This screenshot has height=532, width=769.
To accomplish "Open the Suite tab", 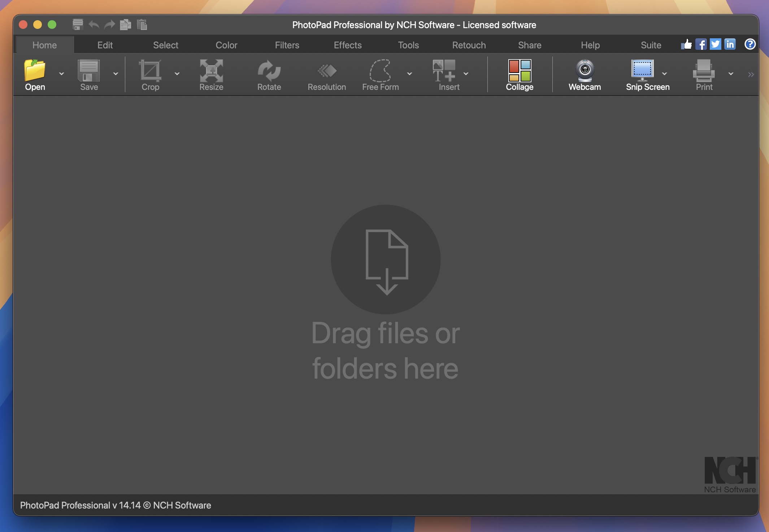I will point(651,45).
